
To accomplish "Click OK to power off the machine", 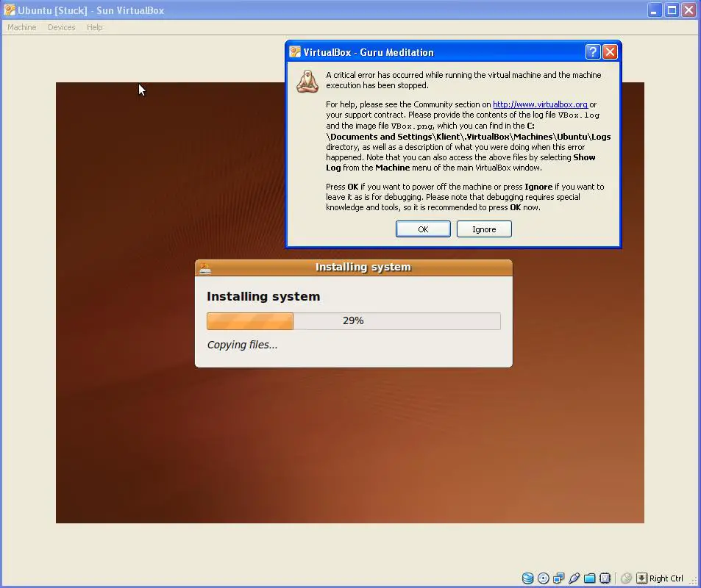I will point(423,229).
